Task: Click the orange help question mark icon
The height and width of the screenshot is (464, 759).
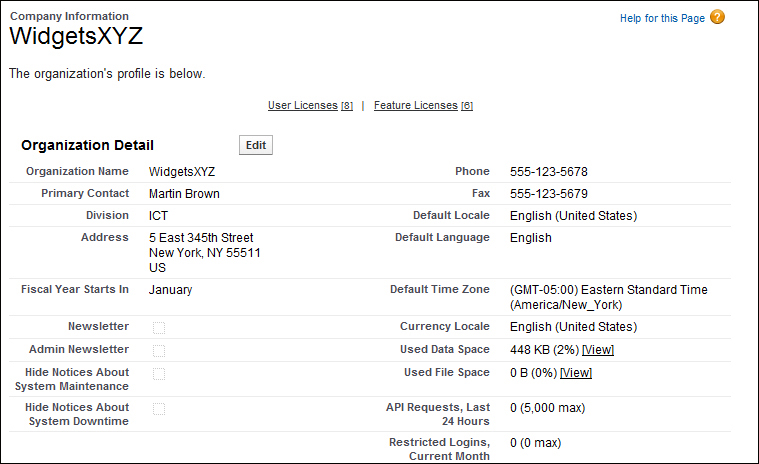Action: coord(717,17)
